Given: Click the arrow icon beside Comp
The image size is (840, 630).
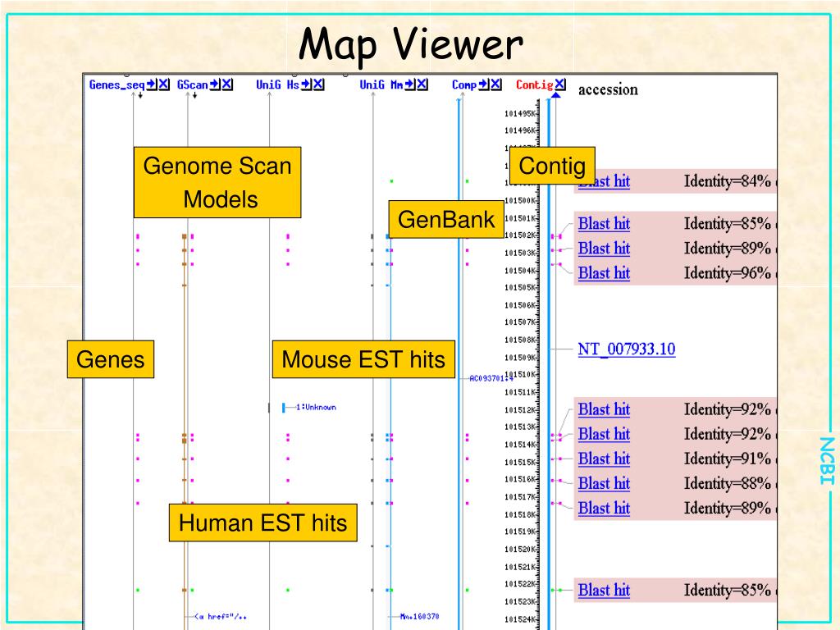Looking at the screenshot, I should [x=484, y=84].
